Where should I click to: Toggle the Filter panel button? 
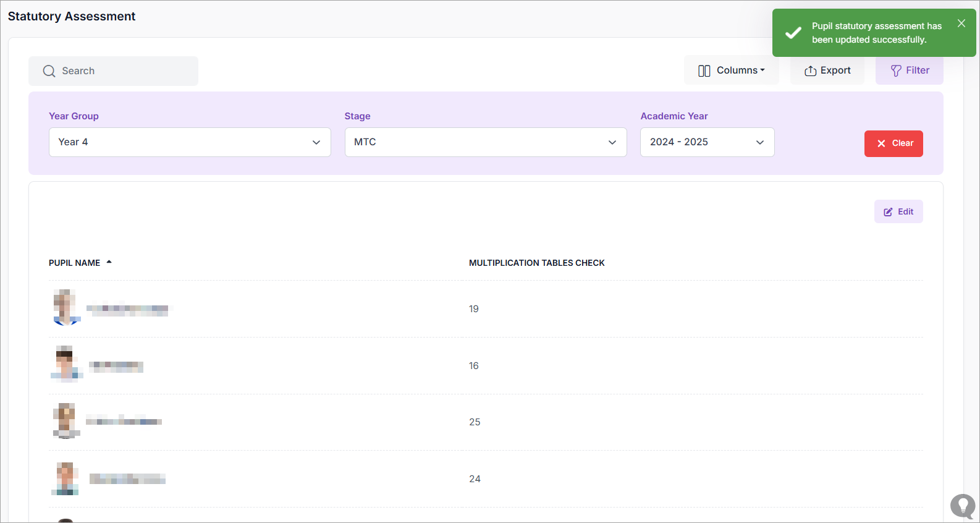(909, 70)
